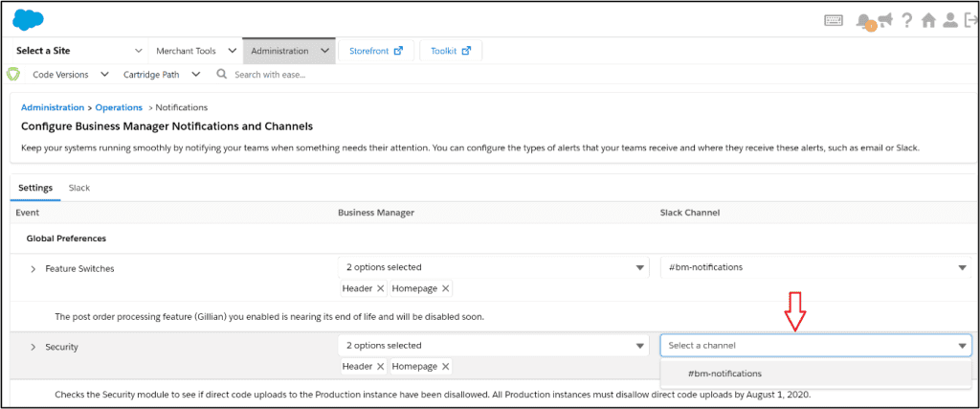
Task: Open the keyboard shortcuts icon
Action: [834, 21]
